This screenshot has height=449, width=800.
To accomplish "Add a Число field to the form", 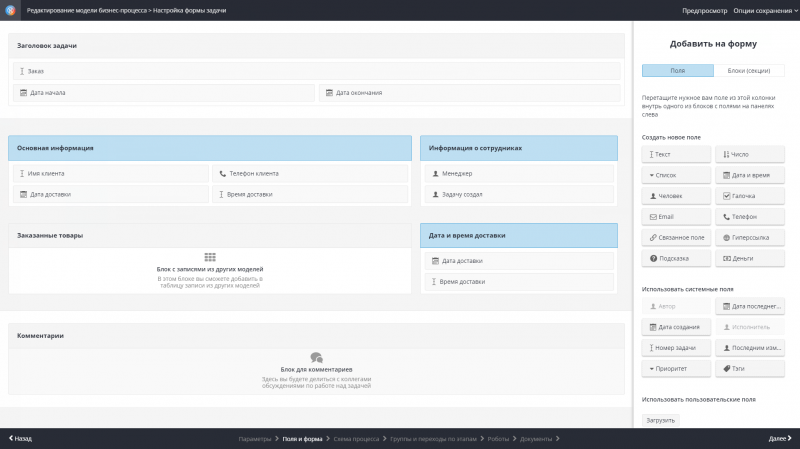I will click(750, 155).
